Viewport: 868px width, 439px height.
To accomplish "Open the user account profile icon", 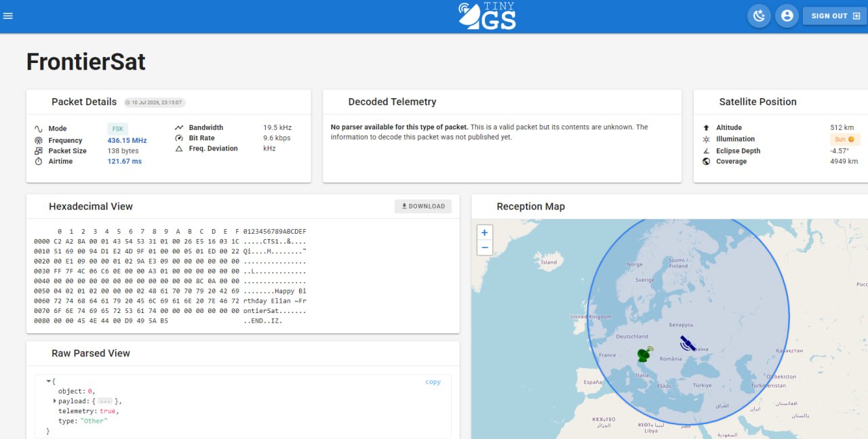I will coord(787,16).
